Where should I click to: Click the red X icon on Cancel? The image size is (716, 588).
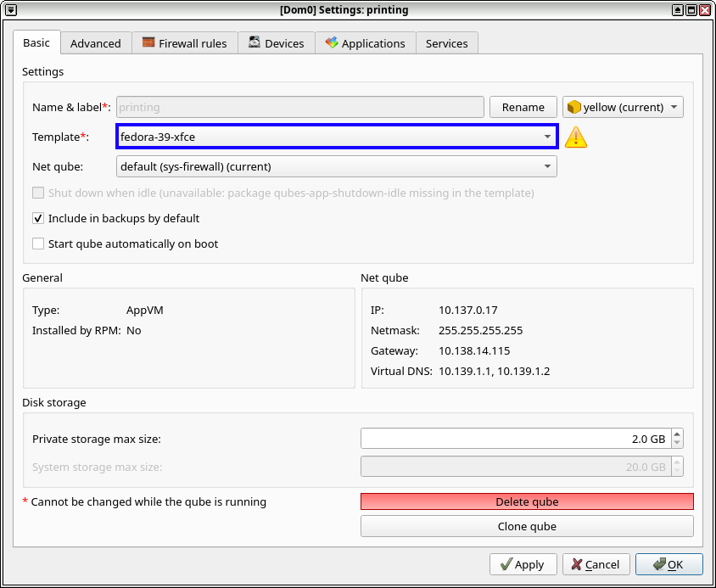tap(577, 565)
